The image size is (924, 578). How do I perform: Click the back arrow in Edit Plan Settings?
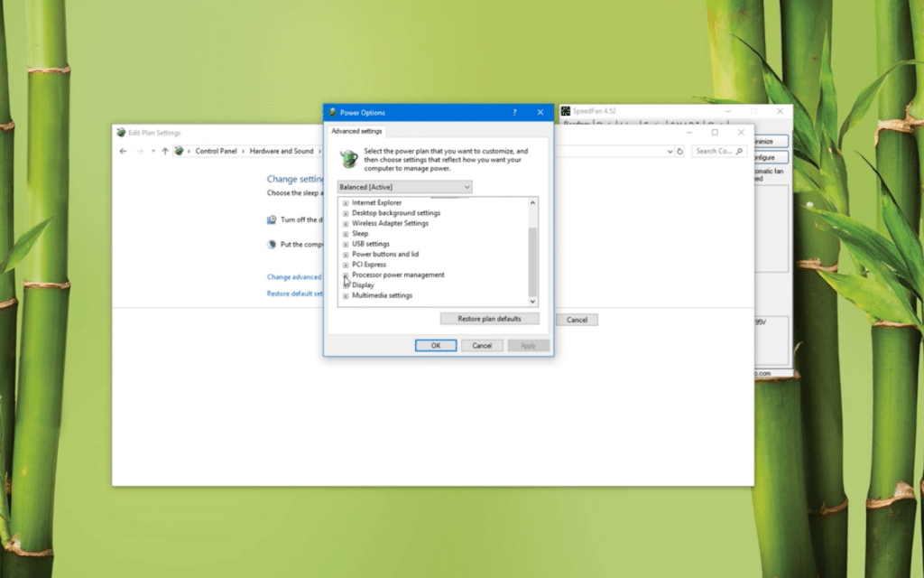[123, 151]
